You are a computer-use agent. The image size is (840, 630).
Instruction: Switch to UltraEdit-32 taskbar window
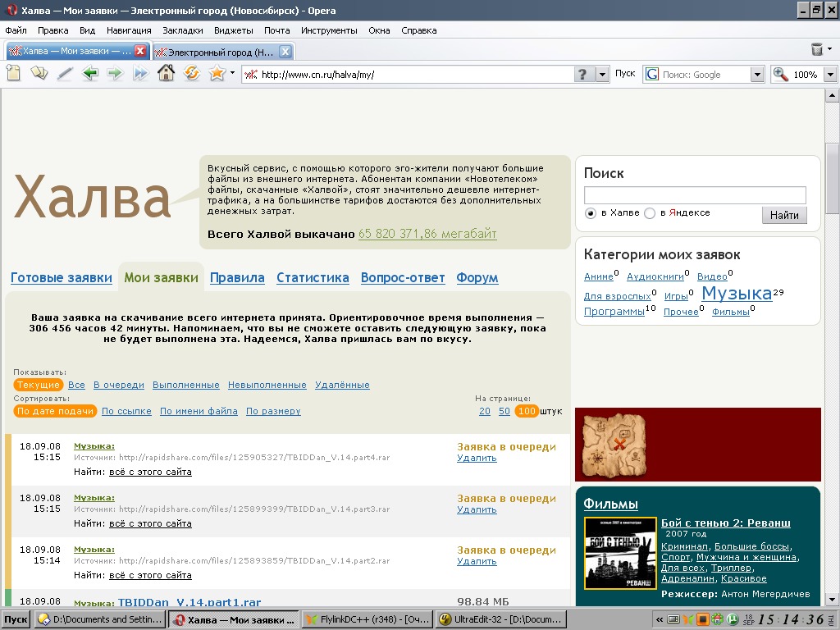501,620
